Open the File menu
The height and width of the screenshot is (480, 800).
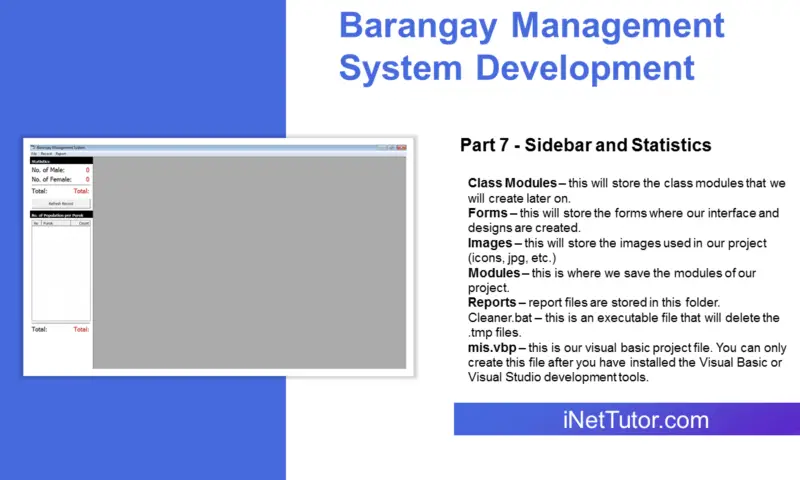33,154
